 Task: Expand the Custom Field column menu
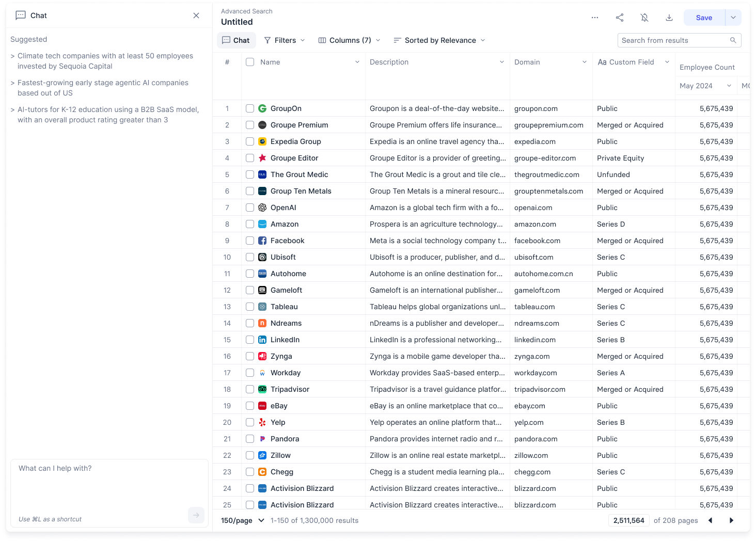coord(667,62)
